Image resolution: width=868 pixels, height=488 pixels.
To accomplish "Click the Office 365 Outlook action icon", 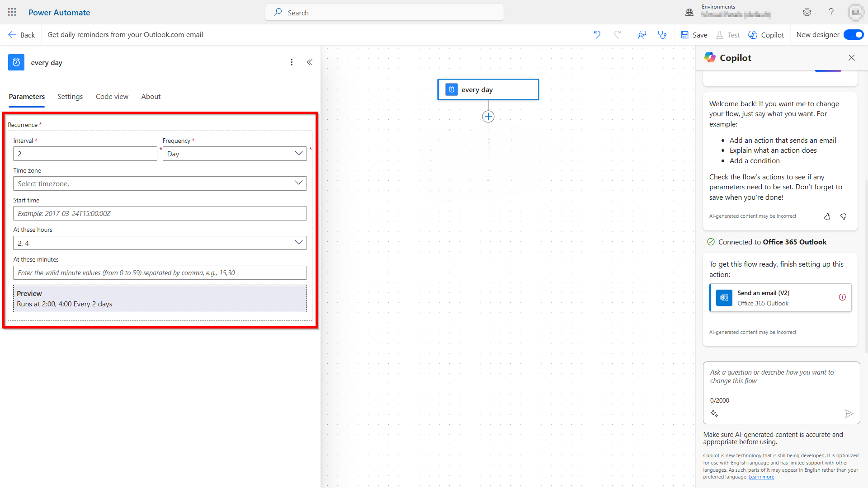I will (x=724, y=298).
